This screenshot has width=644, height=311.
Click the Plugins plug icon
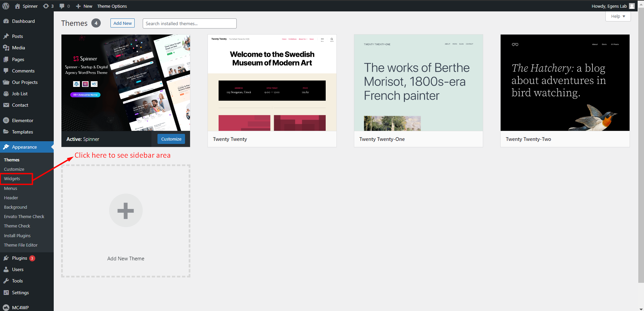coord(6,258)
